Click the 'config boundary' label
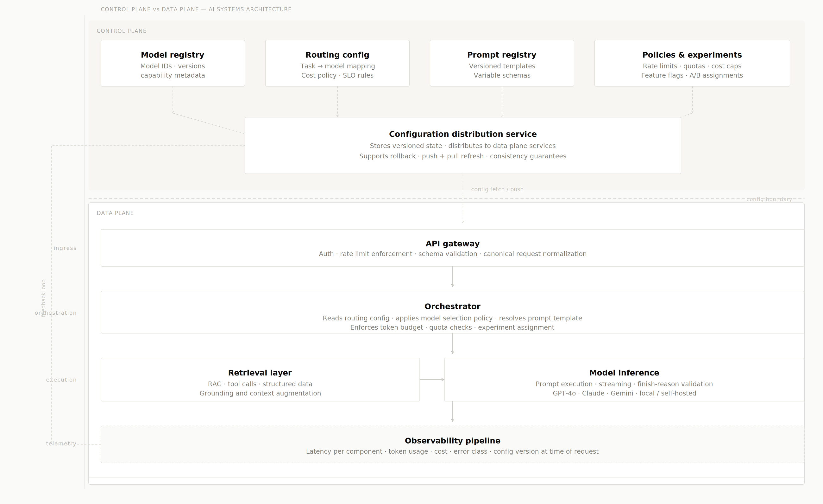Screen dimensions: 823x504 769,199
